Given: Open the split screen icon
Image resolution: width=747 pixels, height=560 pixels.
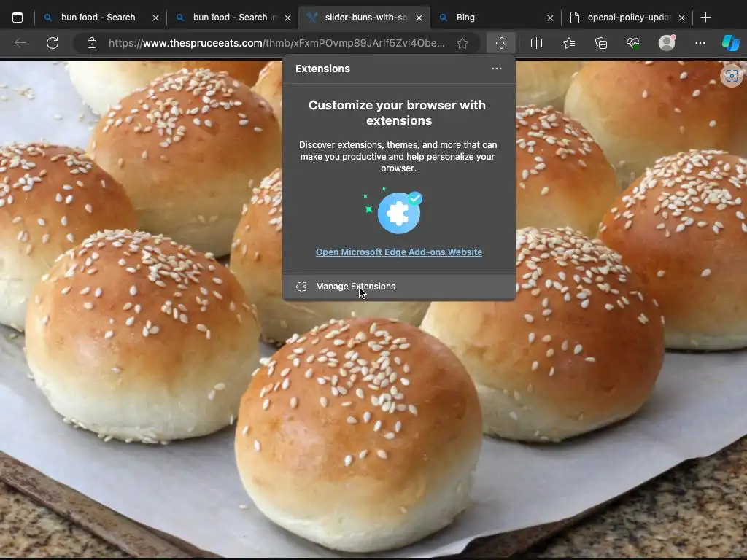Looking at the screenshot, I should pos(536,43).
